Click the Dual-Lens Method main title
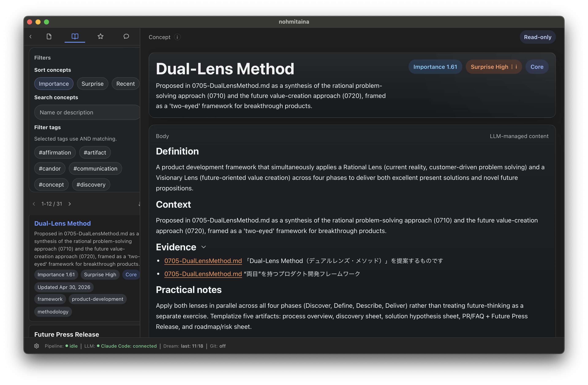This screenshot has width=588, height=385. (x=225, y=68)
